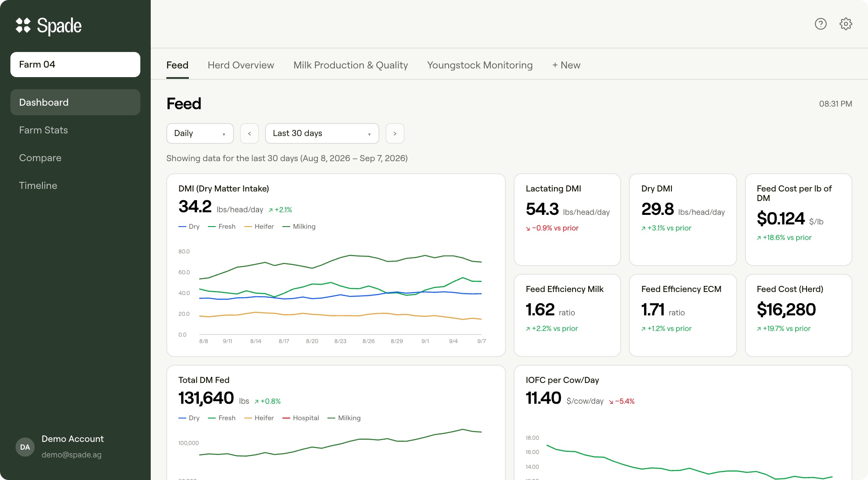
Task: Click the Demo Account name
Action: (73, 439)
